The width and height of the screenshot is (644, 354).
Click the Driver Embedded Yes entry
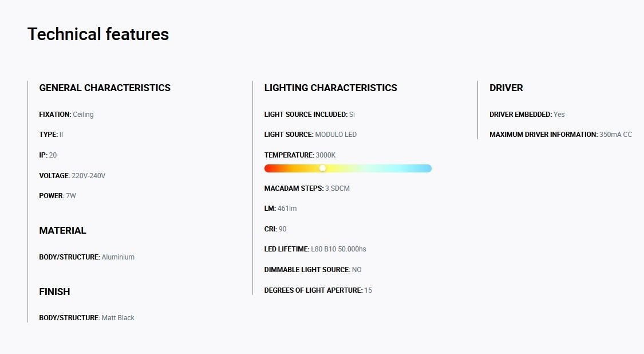[527, 115]
